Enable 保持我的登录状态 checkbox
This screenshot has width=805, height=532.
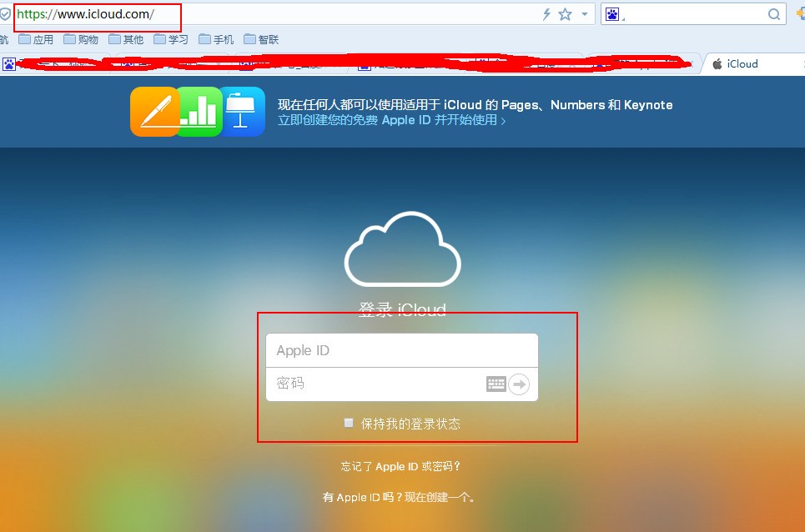349,423
